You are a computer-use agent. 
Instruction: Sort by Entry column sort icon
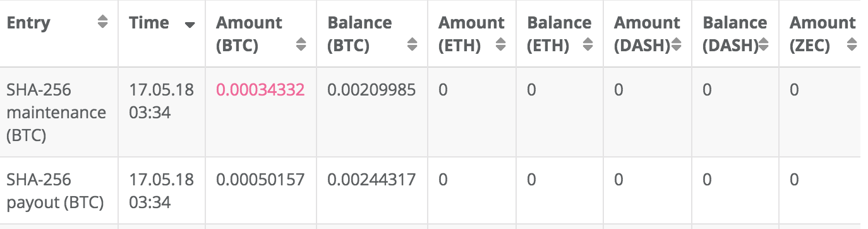pos(102,23)
